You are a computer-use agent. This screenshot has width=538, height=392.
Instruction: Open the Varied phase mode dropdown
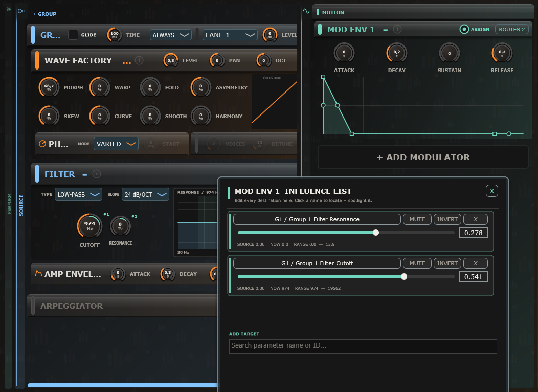116,144
